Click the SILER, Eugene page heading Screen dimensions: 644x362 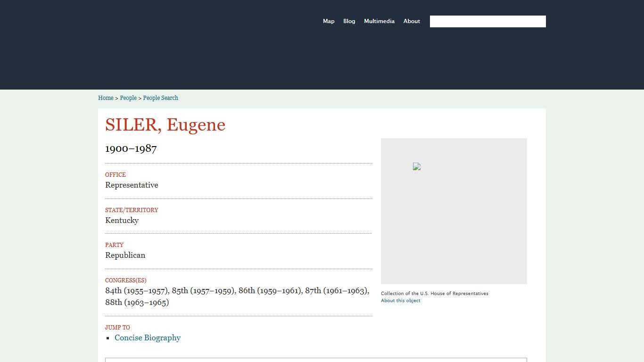165,125
